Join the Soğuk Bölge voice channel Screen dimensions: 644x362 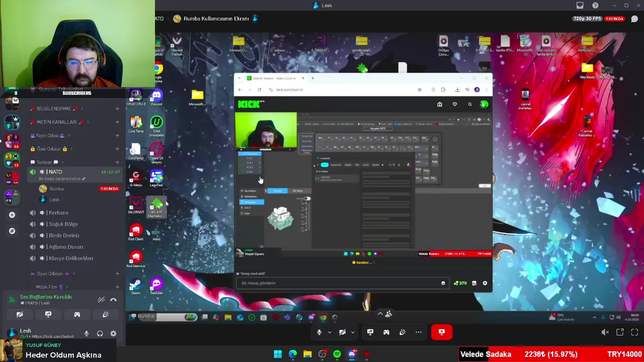pos(74,224)
